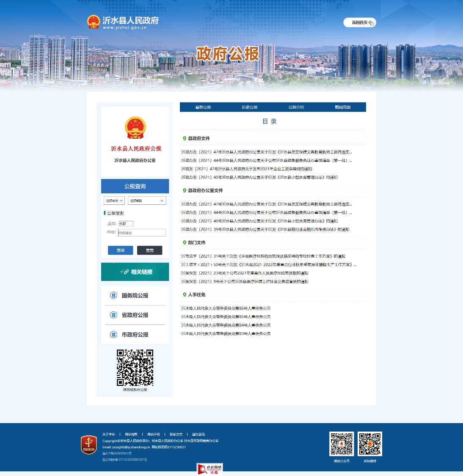Image resolution: width=463 pixels, height=476 pixels.
Task: Click the green pin icon beside 人事任免
Action: 185,294
